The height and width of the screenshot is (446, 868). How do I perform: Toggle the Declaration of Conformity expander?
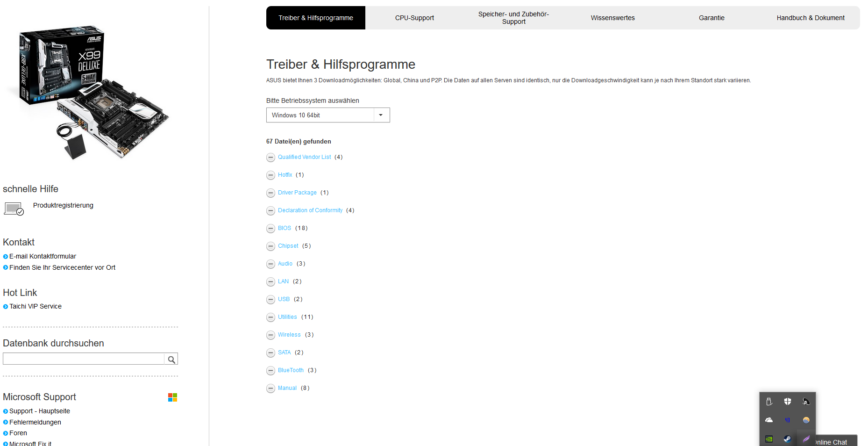(270, 211)
